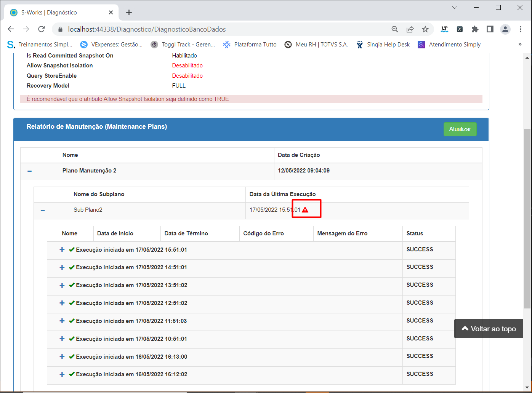532x393 pixels.
Task: Open Sinqia Help Desk bookmark
Action: point(383,45)
